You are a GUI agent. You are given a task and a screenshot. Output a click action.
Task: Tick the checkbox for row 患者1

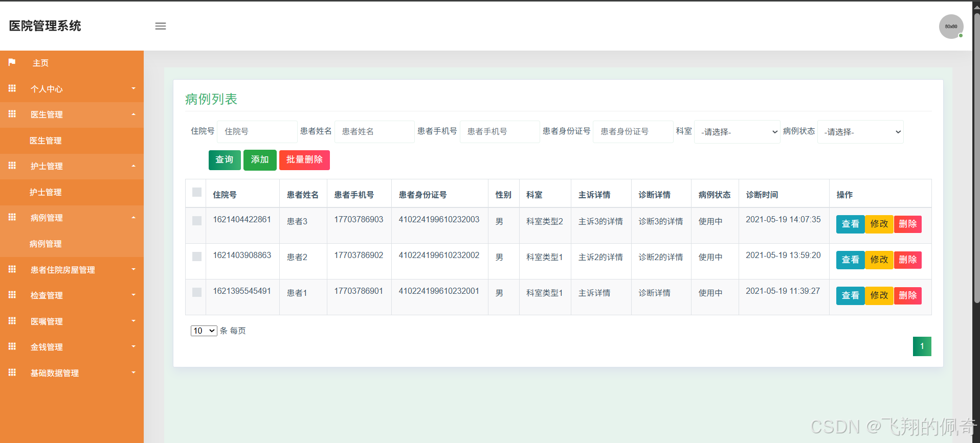tap(196, 292)
